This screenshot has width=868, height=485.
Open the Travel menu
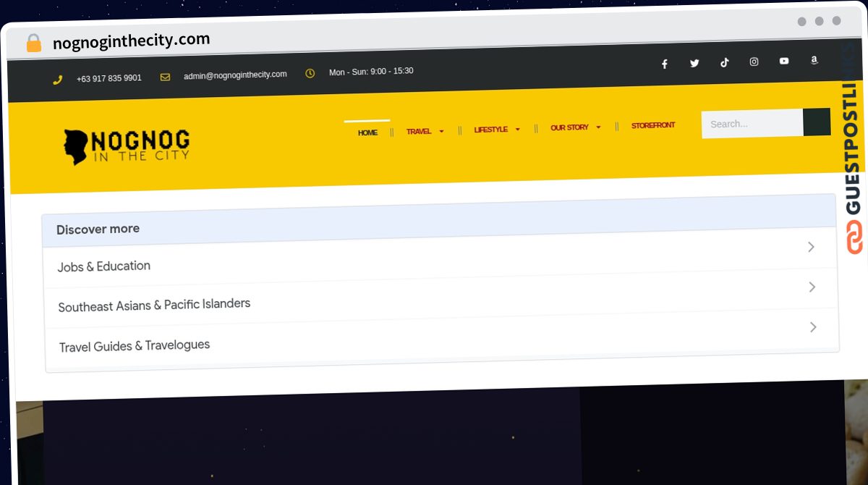click(419, 131)
